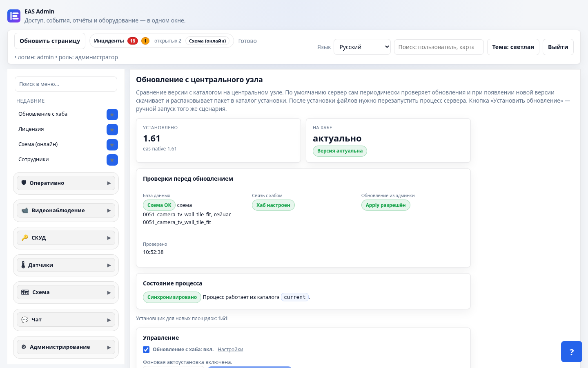588x368 pixels.
Task: Click the 'Выйти' logout button
Action: [x=558, y=47]
